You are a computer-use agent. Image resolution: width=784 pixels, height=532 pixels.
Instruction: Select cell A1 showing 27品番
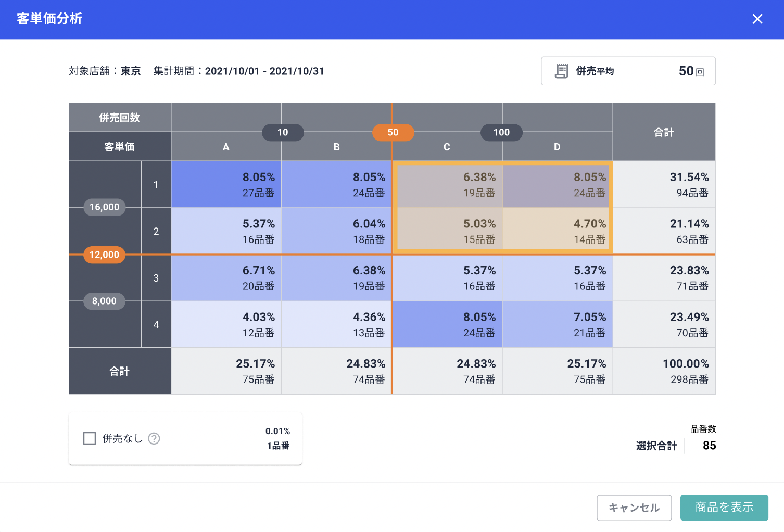pos(226,185)
